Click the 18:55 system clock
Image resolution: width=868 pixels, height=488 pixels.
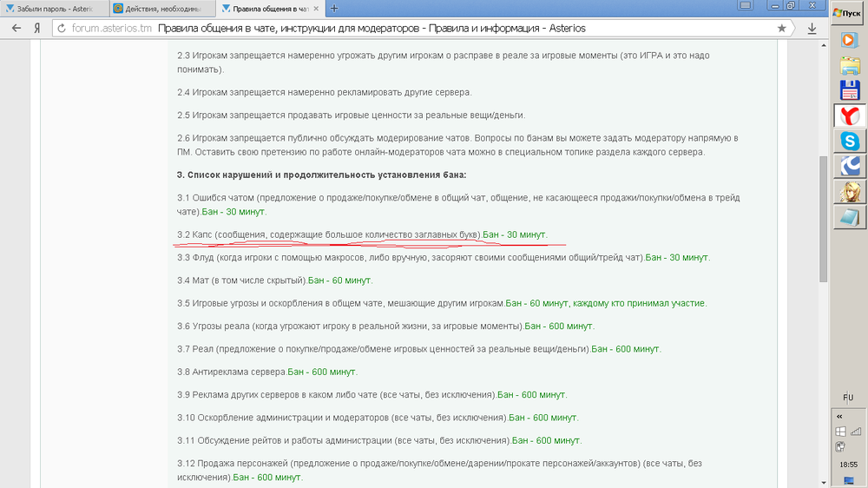coord(848,464)
